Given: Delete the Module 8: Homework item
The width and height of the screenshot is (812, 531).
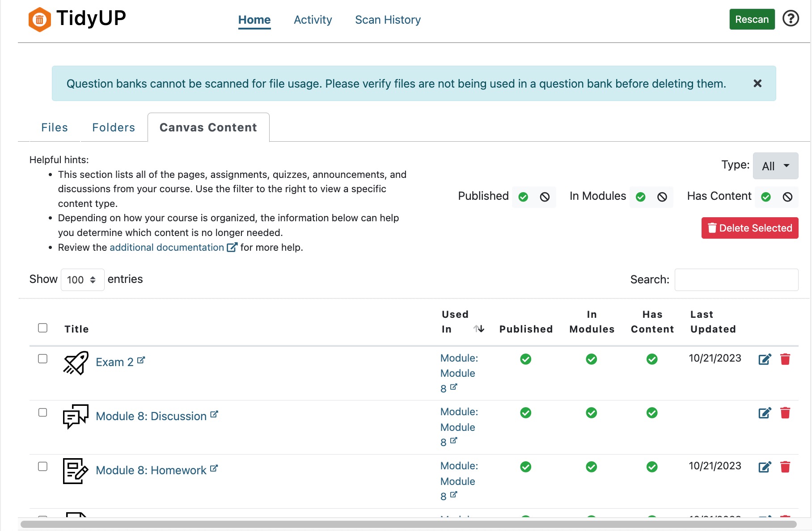Looking at the screenshot, I should tap(785, 467).
